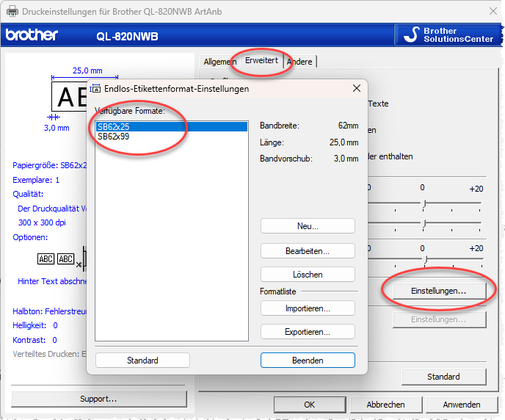This screenshot has height=420, width=505.
Task: Click the 25,0 mm label width dimension
Action: 87,70
